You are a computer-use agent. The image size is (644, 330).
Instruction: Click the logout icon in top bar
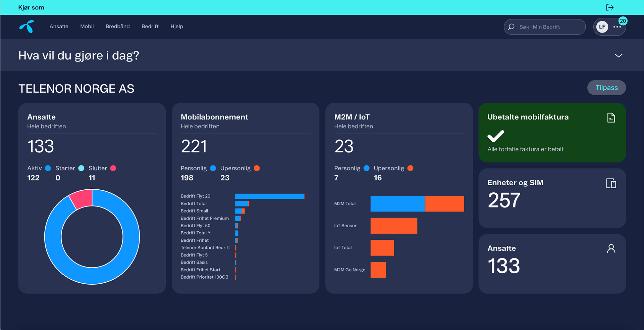[610, 7]
